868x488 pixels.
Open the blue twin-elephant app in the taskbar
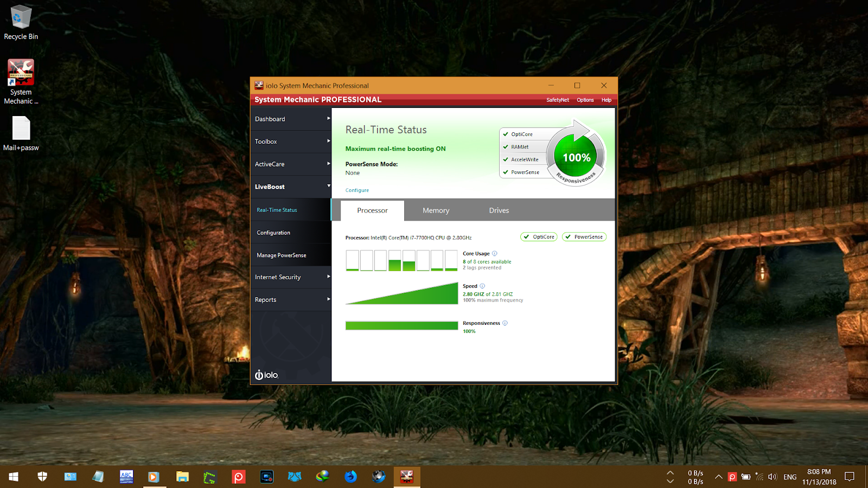(x=295, y=477)
